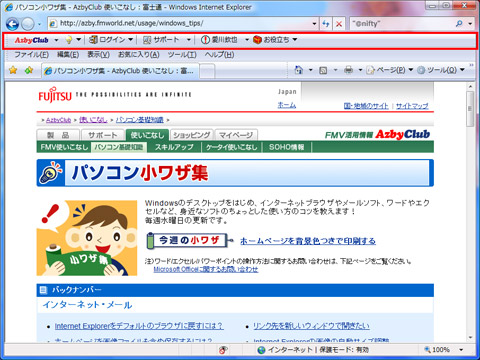This screenshot has width=480, height=360.
Task: Open the サイトマップ link
Action: [412, 106]
